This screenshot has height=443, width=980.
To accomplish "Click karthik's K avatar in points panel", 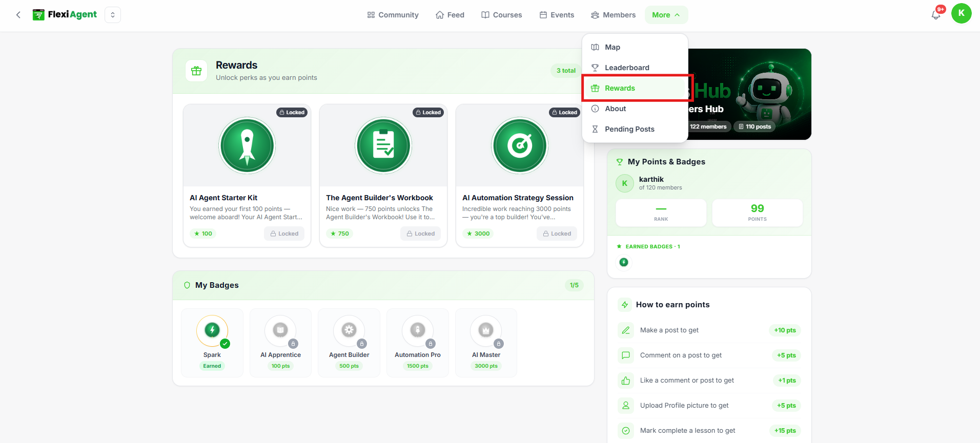I will pyautogui.click(x=625, y=183).
